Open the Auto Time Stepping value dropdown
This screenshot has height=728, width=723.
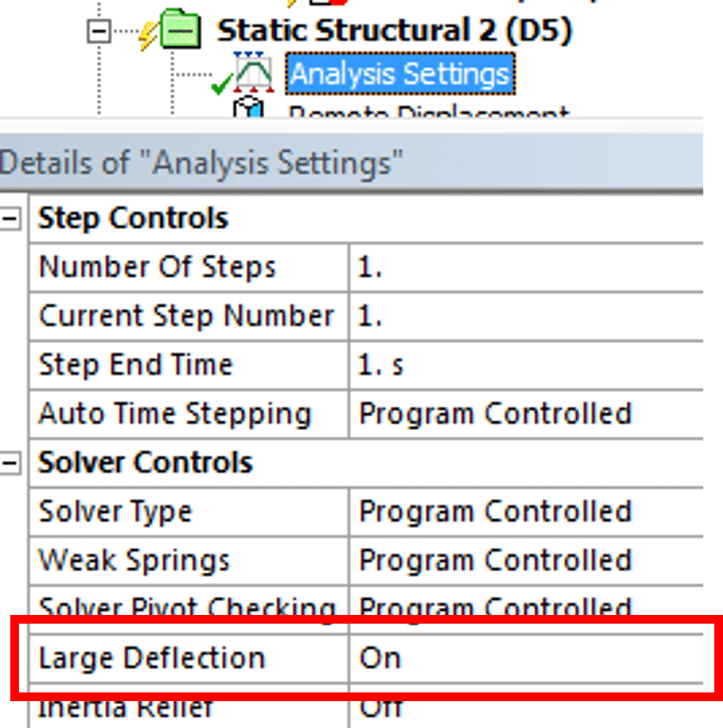526,413
